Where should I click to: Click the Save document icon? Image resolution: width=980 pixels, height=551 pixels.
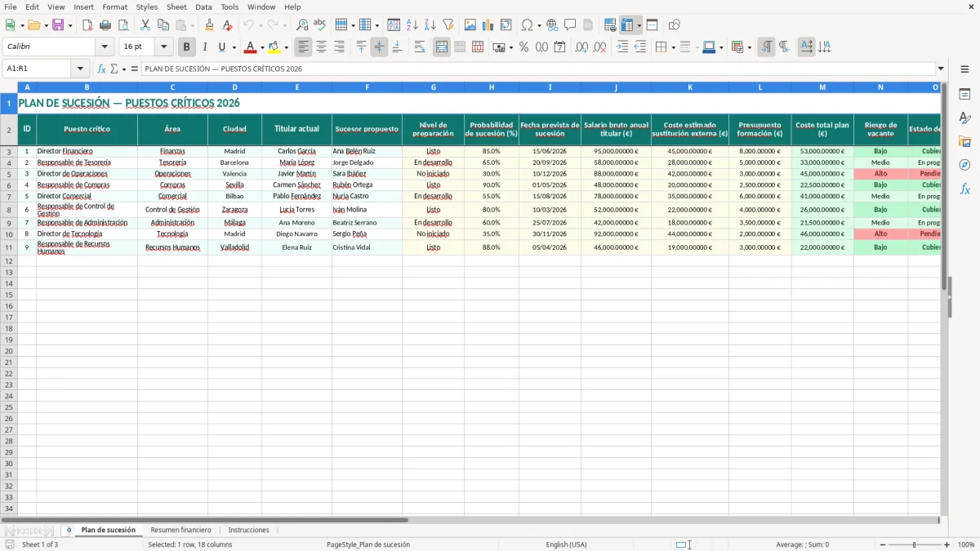tap(57, 25)
